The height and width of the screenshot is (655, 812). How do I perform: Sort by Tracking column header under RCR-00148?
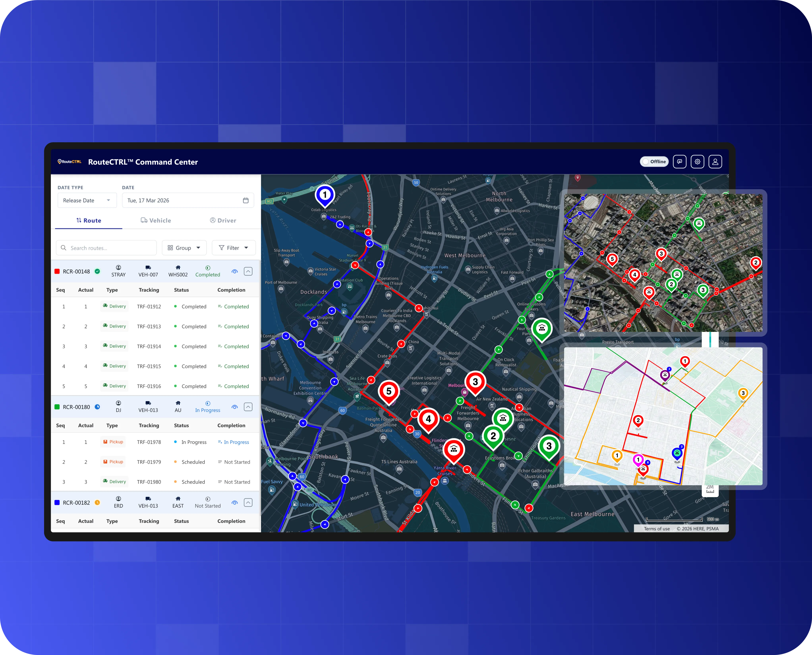tap(149, 290)
